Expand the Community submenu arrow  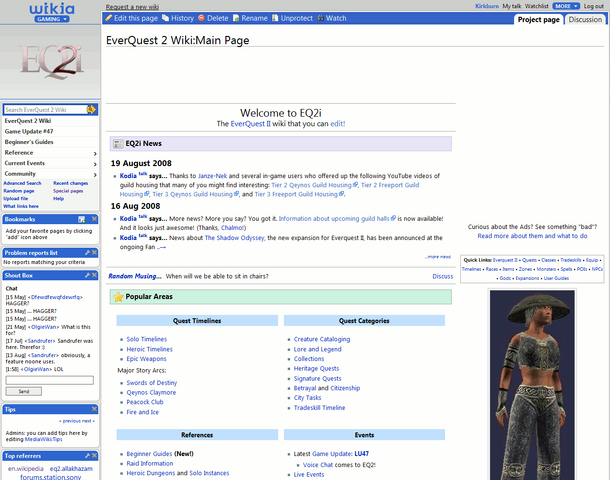[x=95, y=175]
